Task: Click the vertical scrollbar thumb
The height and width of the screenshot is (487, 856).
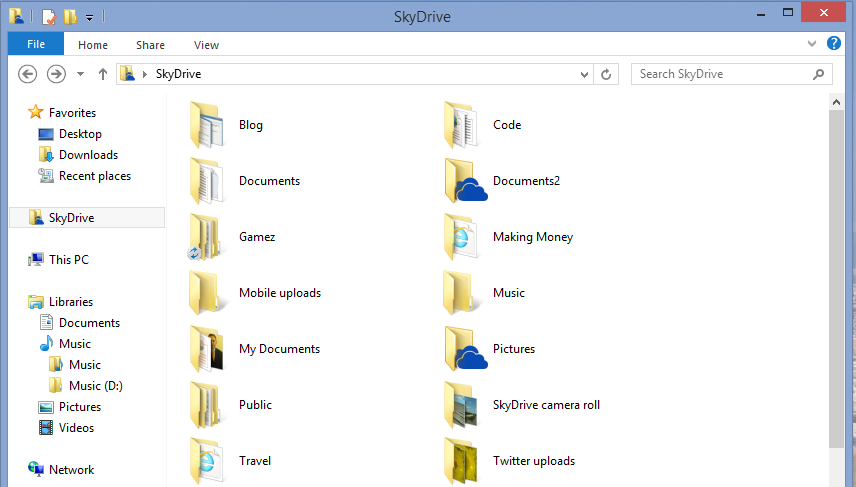Action: 836,278
